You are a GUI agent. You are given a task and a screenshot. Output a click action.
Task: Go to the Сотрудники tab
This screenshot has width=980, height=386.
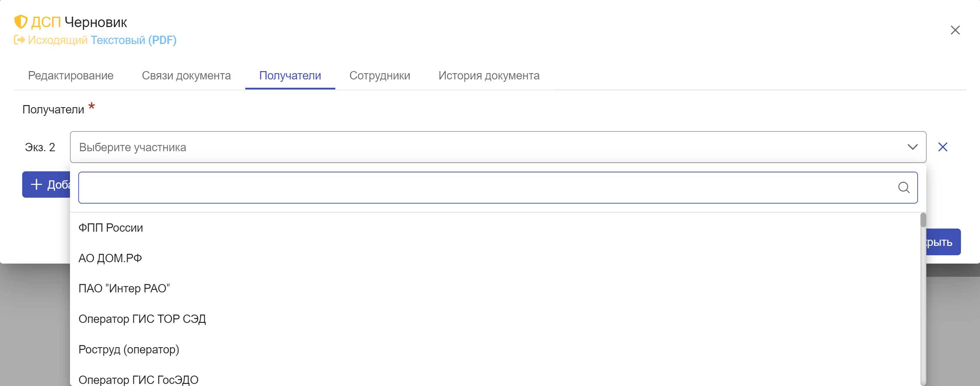380,76
